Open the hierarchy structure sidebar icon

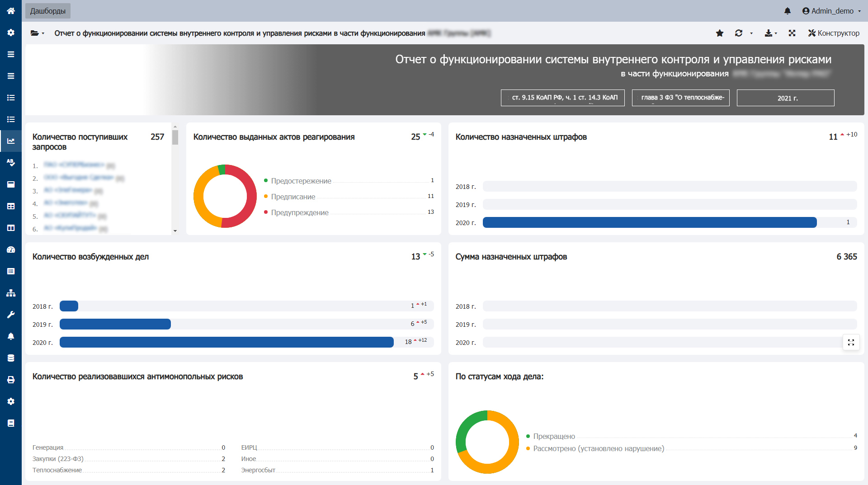point(11,293)
